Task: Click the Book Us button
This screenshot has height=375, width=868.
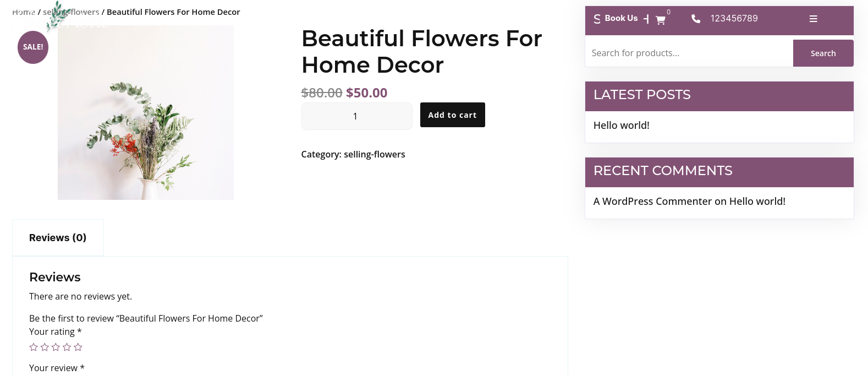Action: click(621, 18)
